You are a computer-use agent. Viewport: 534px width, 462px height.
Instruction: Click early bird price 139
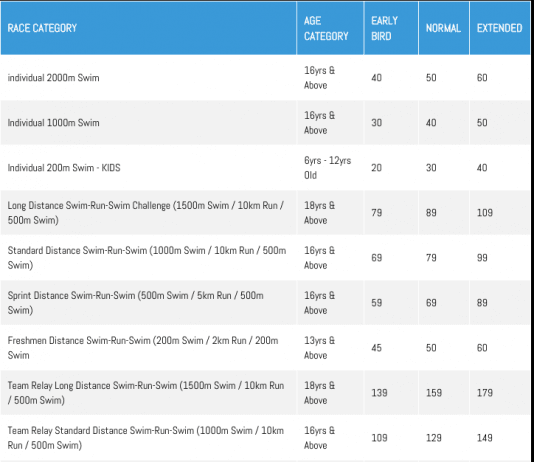379,393
